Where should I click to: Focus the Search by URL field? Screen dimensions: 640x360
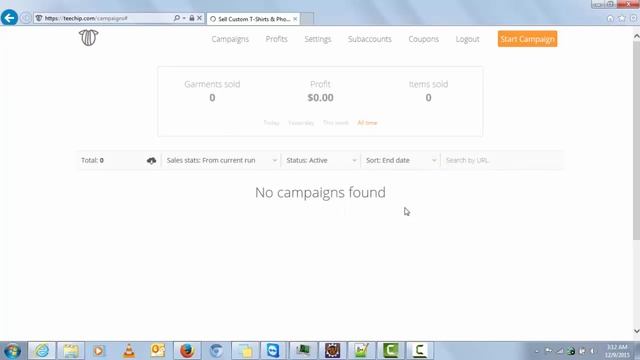tap(503, 160)
